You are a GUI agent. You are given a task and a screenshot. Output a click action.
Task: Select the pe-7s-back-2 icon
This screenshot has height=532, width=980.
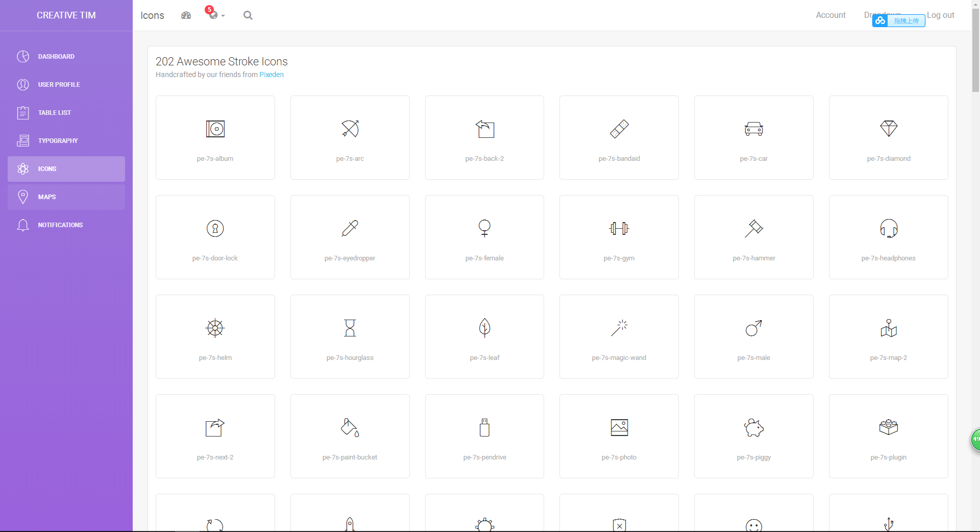point(485,129)
